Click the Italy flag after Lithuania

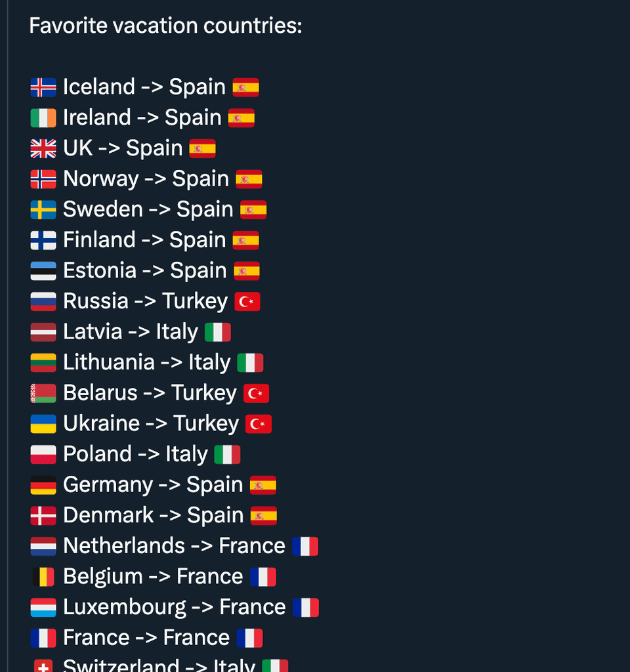[x=250, y=363]
